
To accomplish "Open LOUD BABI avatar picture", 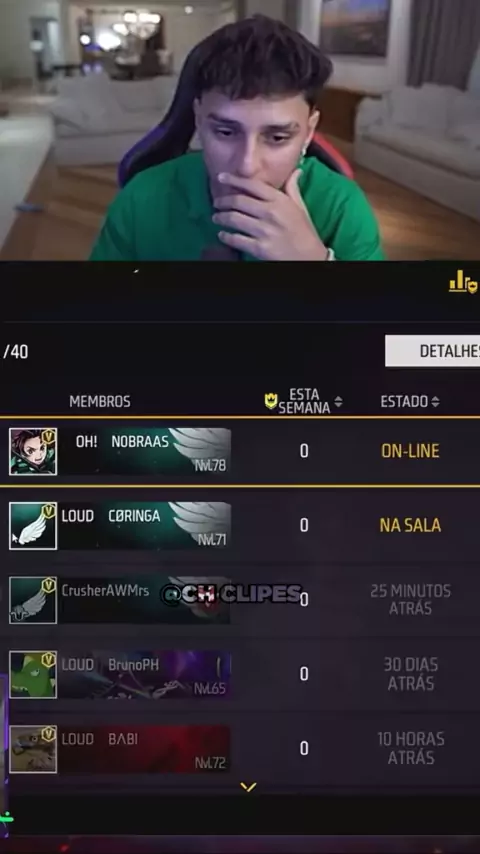I will [x=33, y=748].
